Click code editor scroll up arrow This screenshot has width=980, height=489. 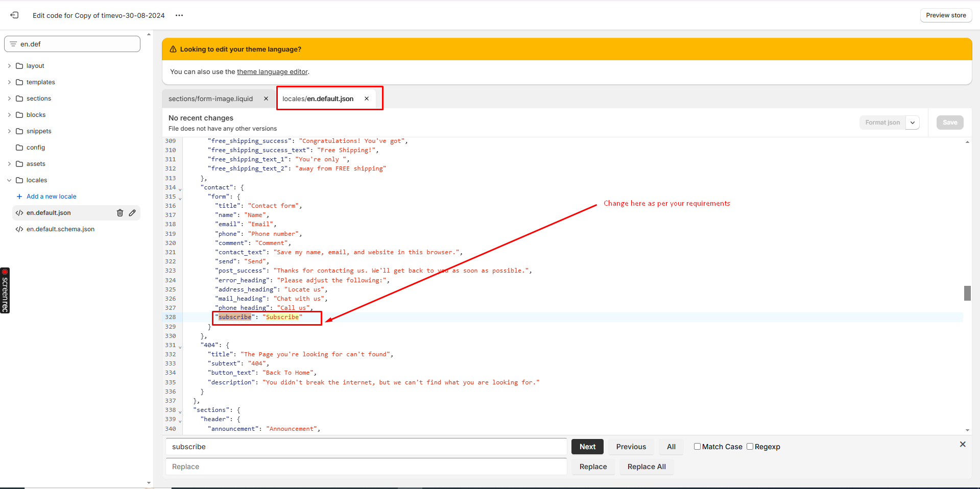coord(967,142)
